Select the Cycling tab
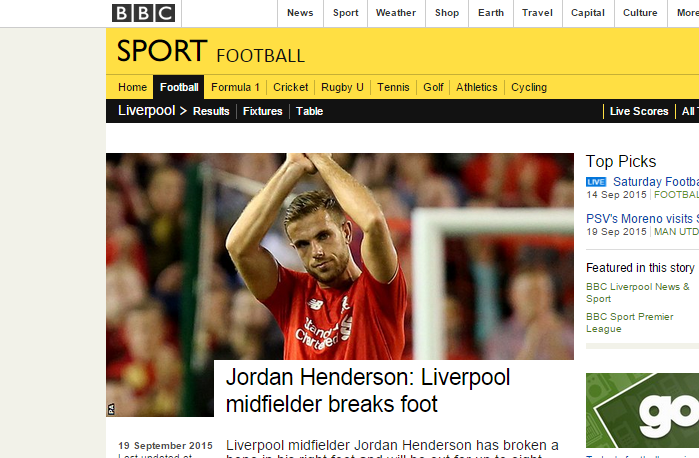 pyautogui.click(x=529, y=87)
